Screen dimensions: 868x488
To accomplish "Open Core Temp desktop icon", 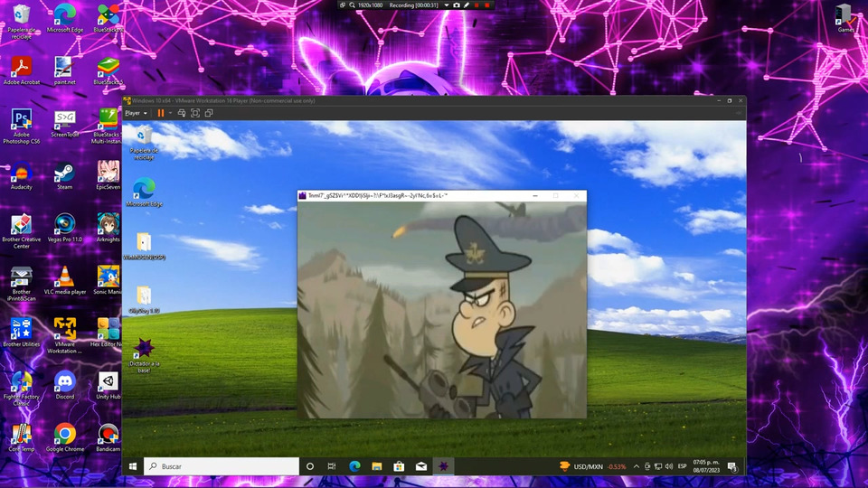I will pos(22,437).
